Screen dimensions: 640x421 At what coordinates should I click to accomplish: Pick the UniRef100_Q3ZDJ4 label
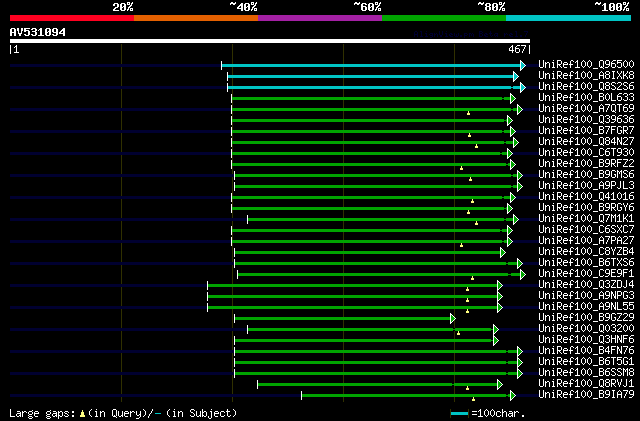[586, 285]
